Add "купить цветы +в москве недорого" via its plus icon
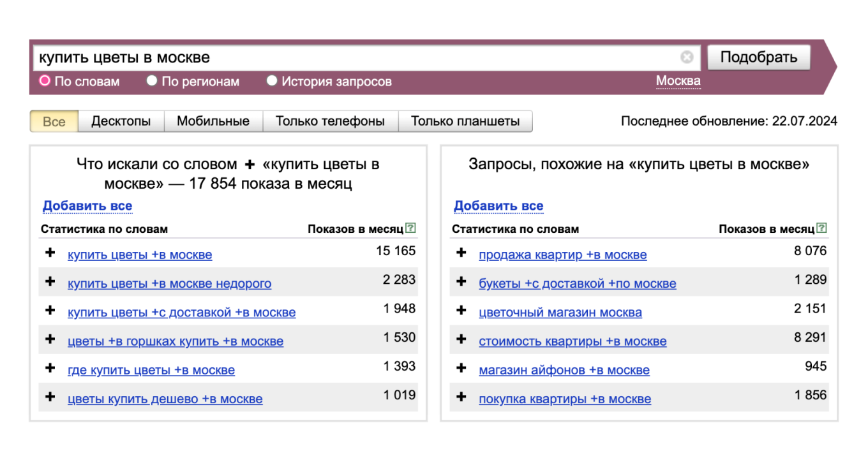 [50, 283]
